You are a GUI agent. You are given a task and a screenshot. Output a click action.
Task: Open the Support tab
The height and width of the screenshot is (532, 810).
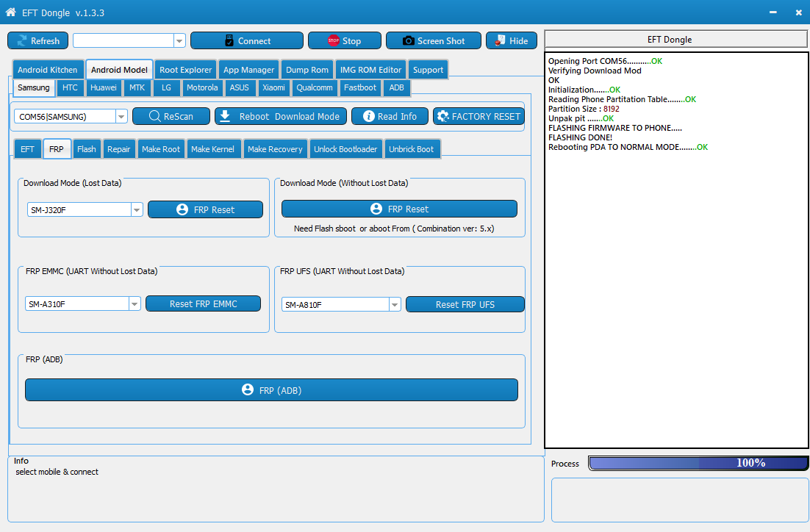coord(428,70)
